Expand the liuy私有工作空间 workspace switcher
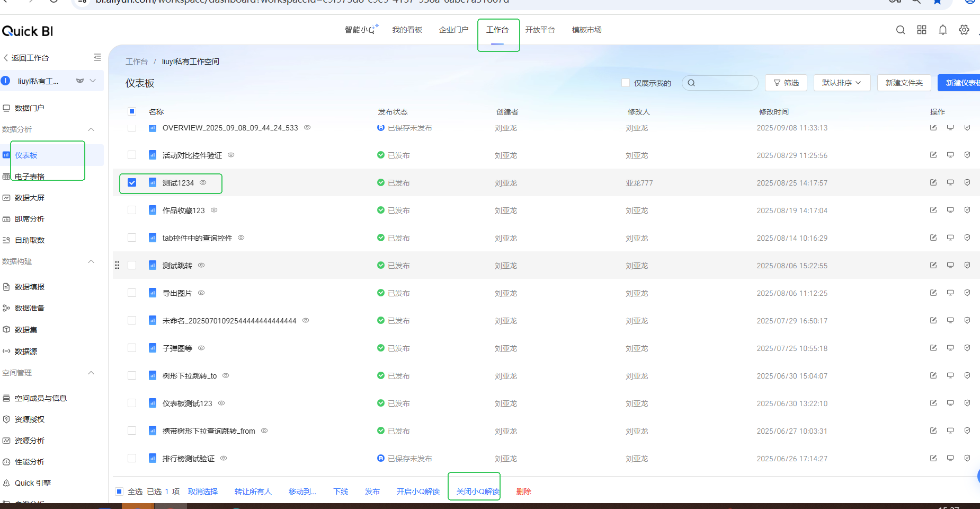The image size is (980, 509). (x=93, y=81)
